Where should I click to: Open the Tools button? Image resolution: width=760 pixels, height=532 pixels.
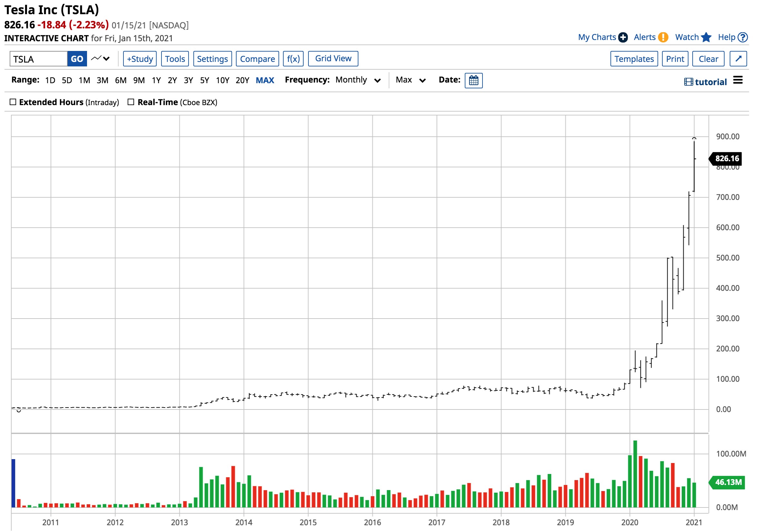[175, 59]
